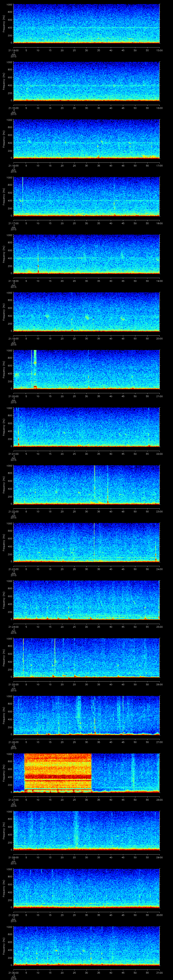
Task: Click the 15:00 end time label
Action: (159, 50)
